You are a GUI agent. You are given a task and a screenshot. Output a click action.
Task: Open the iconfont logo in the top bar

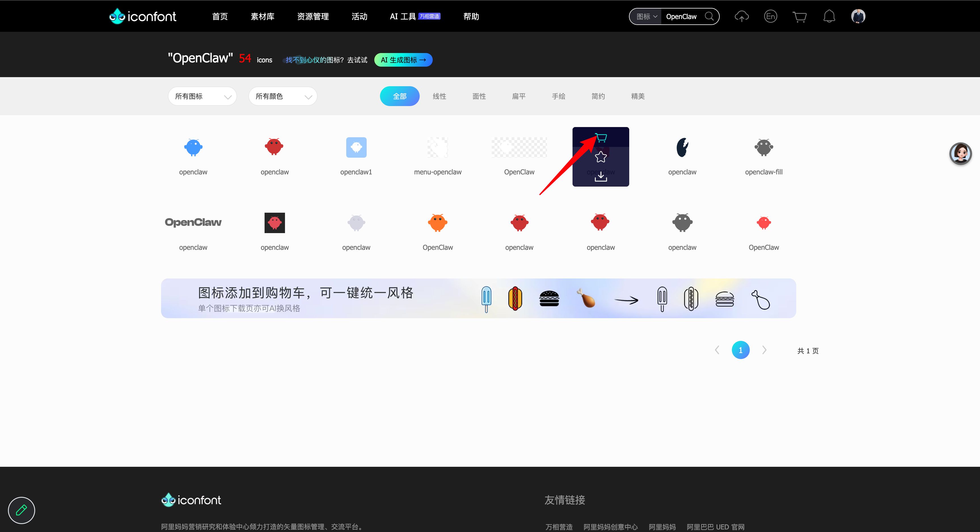[143, 16]
